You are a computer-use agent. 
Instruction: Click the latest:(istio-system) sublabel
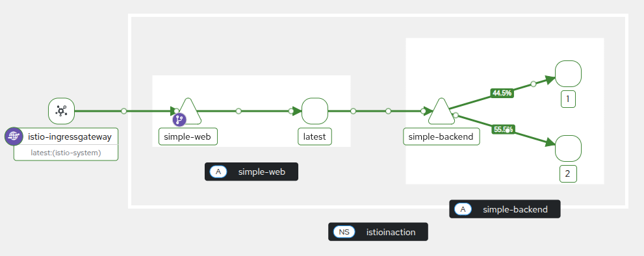pyautogui.click(x=66, y=153)
